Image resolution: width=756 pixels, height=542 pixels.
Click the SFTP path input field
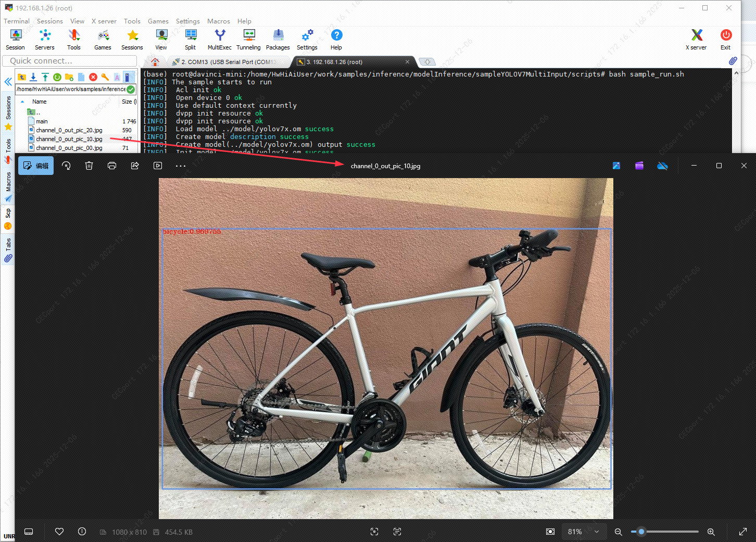click(71, 90)
